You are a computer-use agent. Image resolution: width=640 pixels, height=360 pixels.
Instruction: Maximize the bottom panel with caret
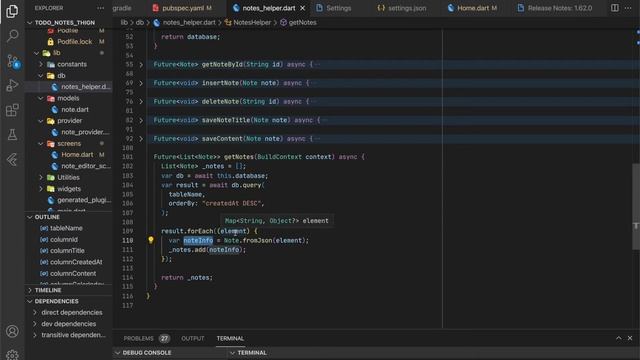pyautogui.click(x=619, y=338)
